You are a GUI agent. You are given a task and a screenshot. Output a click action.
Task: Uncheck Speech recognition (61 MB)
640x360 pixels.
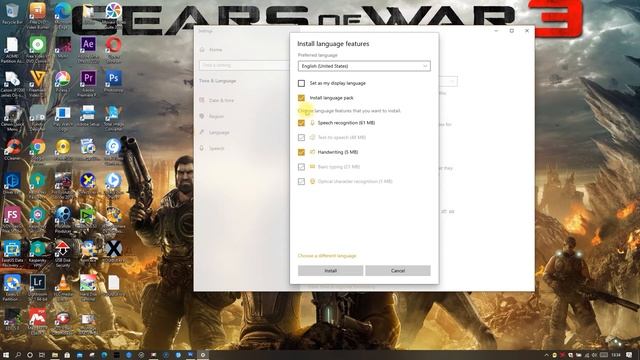pyautogui.click(x=301, y=123)
